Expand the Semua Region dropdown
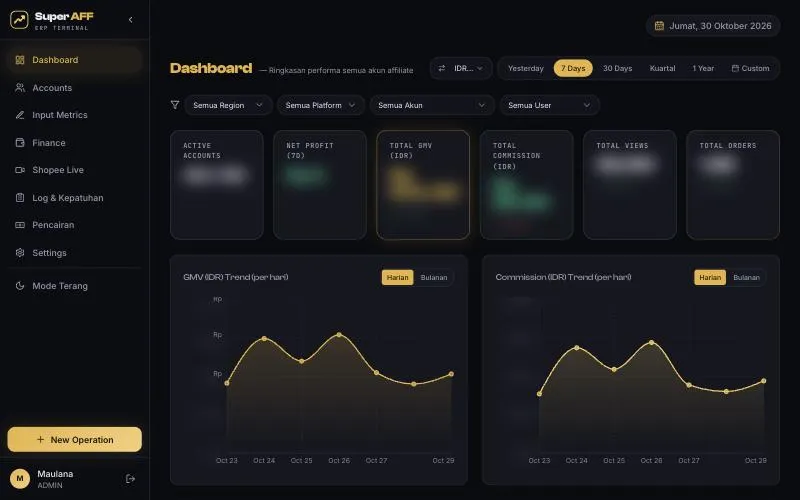The width and height of the screenshot is (800, 500). pos(228,105)
